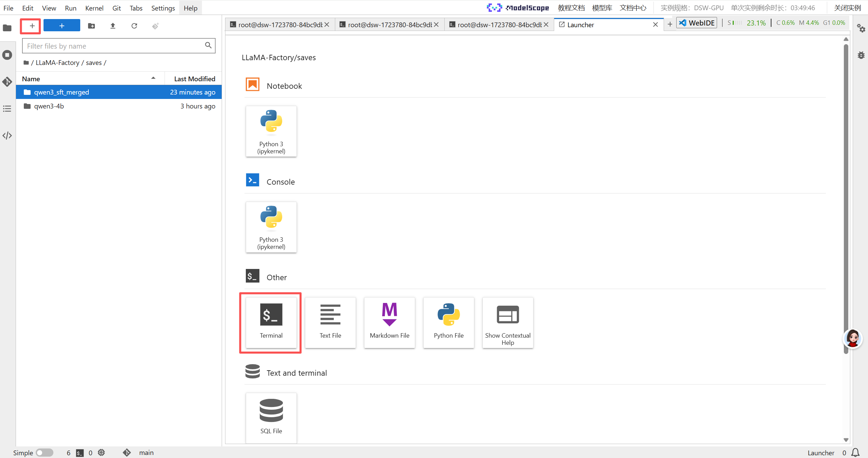This screenshot has height=458, width=868.
Task: Create a Markdown File from launcher
Action: click(x=389, y=322)
